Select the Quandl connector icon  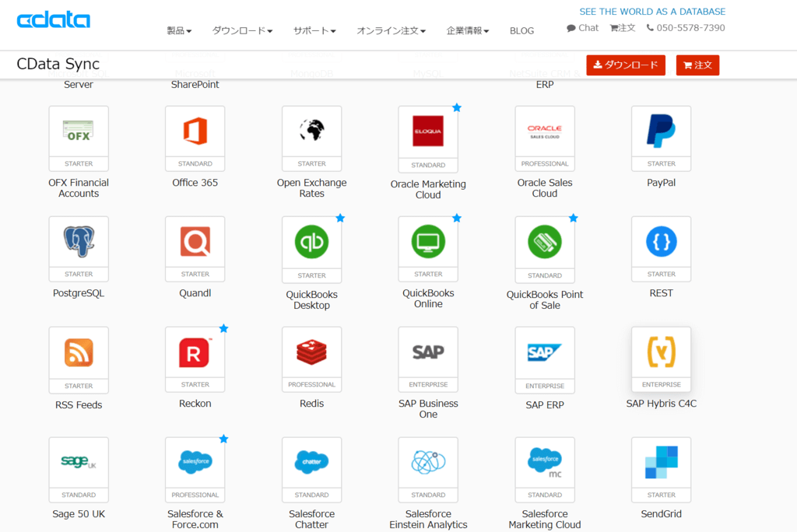195,242
